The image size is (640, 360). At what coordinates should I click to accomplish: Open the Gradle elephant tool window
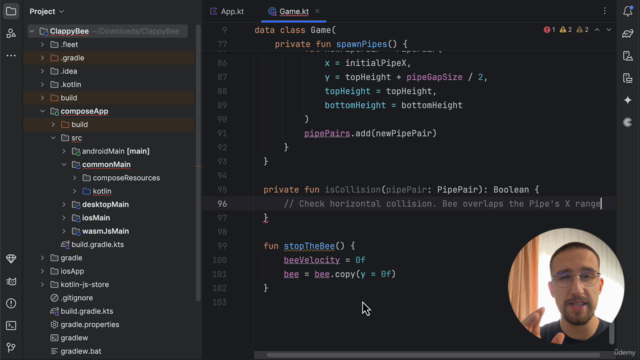tap(628, 34)
